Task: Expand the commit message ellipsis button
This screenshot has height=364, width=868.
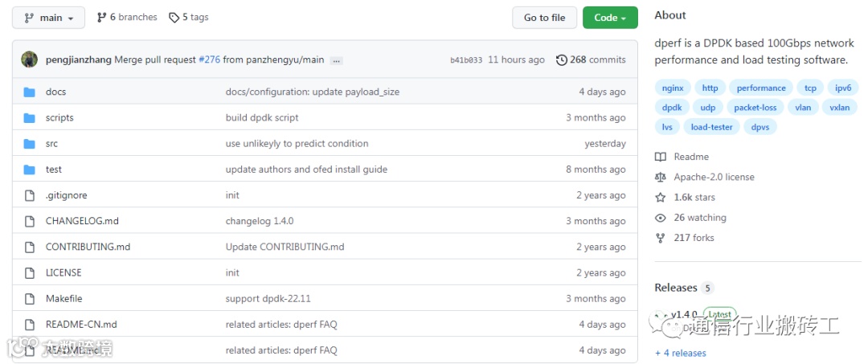Action: point(337,60)
